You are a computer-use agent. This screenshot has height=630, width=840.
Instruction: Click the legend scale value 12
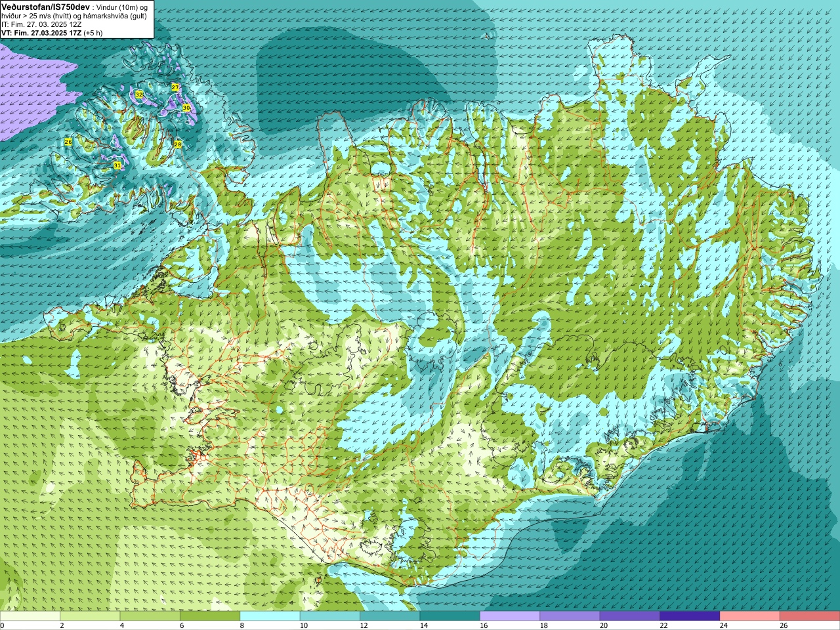[x=364, y=625]
